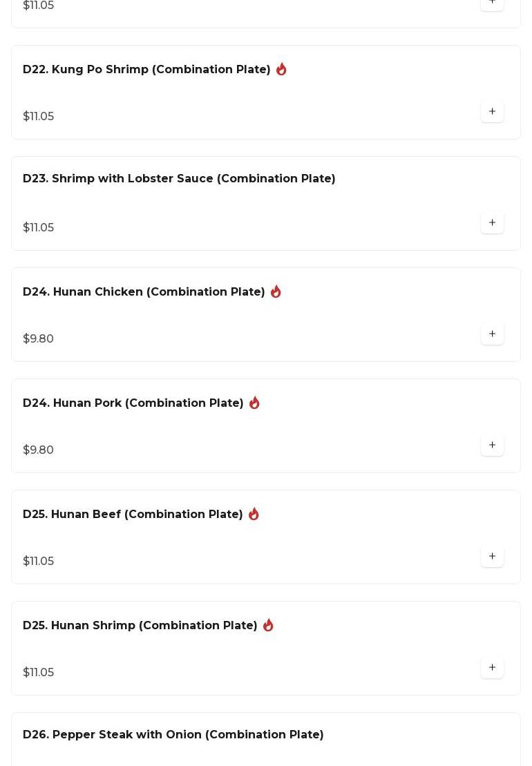Click flame icon next to Hunan Beef
This screenshot has width=532, height=766.
(254, 514)
